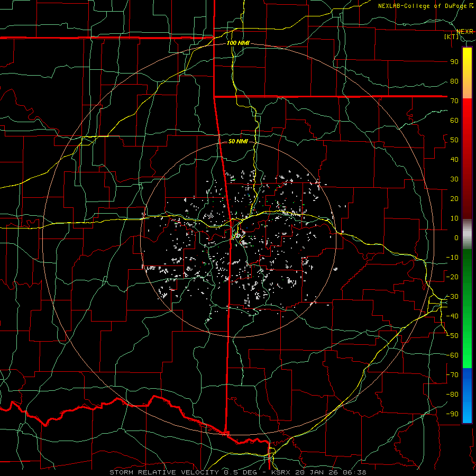Pick the blue segment of the color bar
Screen dimensions: 476x476
click(x=467, y=395)
